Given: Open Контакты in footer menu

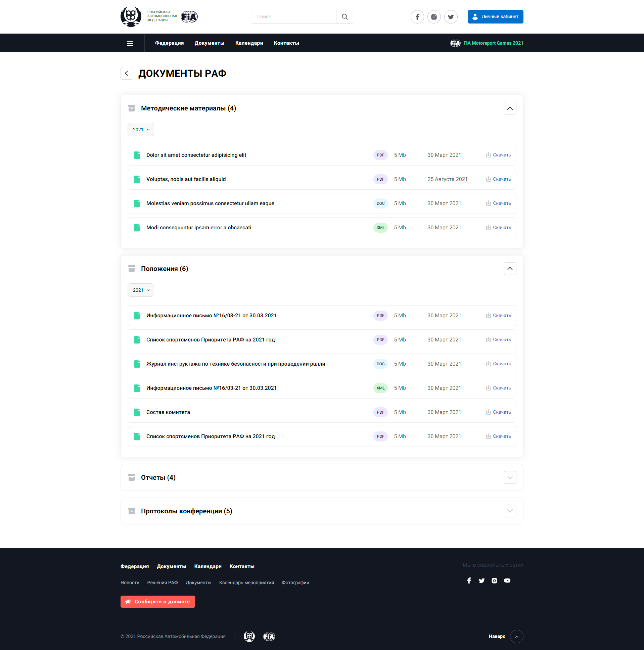Looking at the screenshot, I should pos(242,566).
